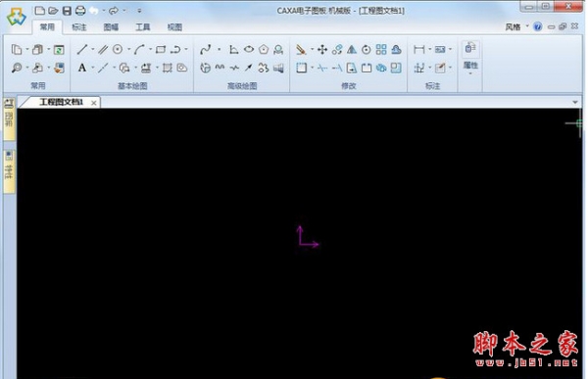Close the 工程图文档1 tab
Viewport: 588px width, 379px height.
[x=94, y=103]
